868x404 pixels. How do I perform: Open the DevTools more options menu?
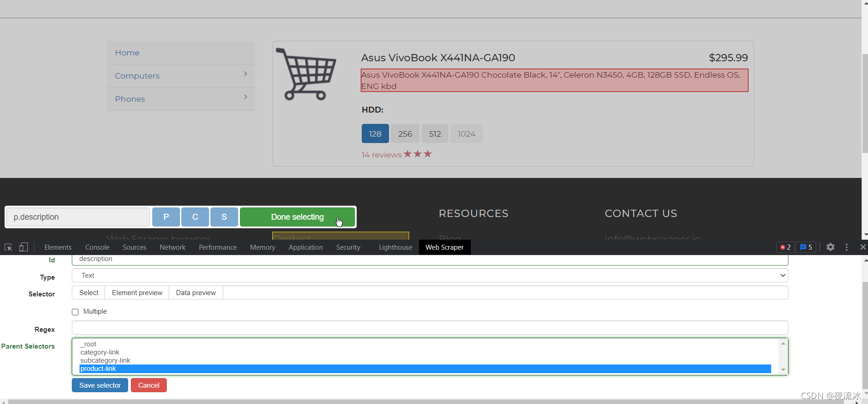(x=847, y=247)
